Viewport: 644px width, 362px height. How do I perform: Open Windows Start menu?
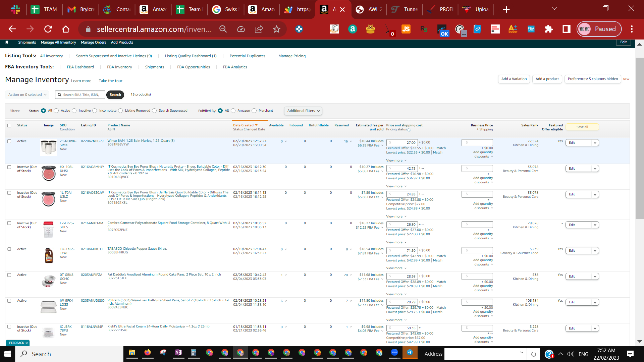point(7,354)
